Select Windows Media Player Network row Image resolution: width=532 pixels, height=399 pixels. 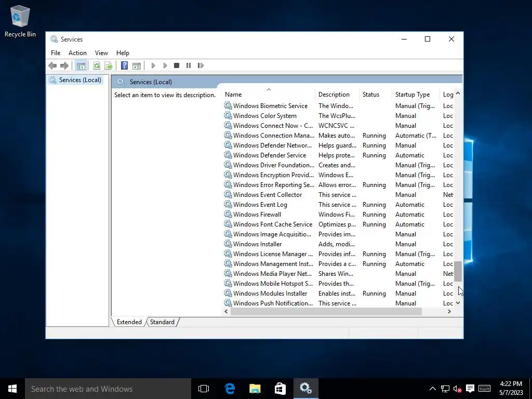(x=339, y=273)
